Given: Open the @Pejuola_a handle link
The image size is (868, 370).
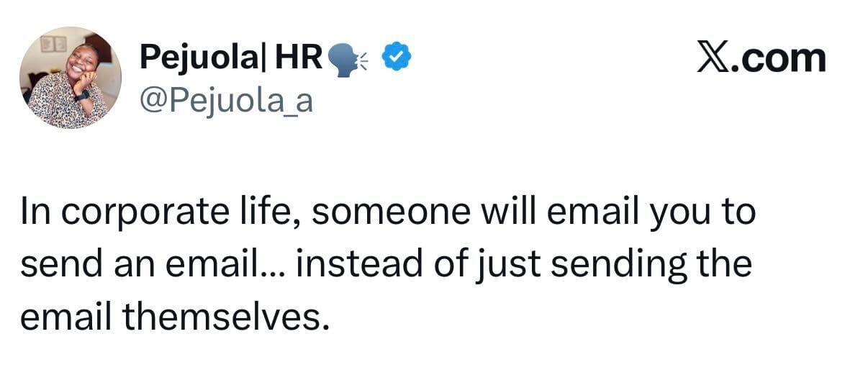Looking at the screenshot, I should coord(226,100).
